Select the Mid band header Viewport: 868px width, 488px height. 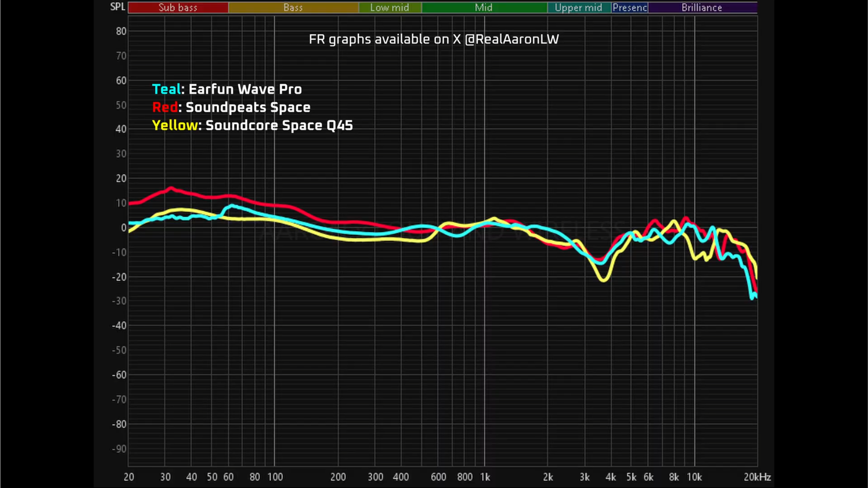tap(484, 8)
